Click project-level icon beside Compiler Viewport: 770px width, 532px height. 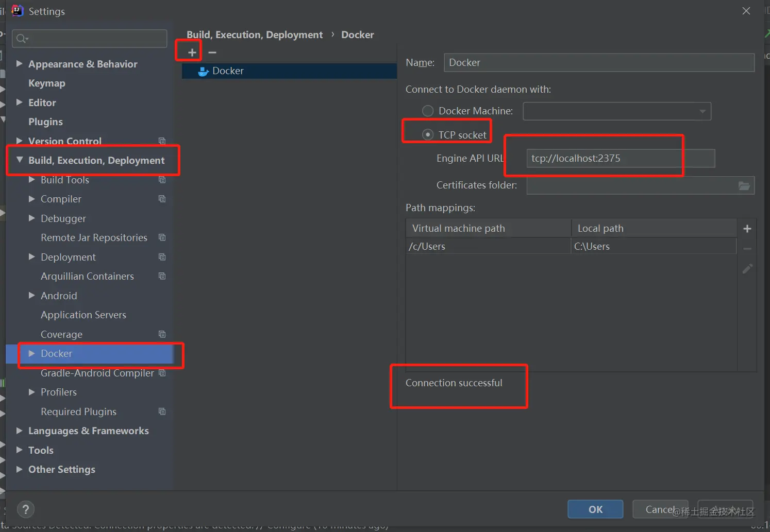click(x=162, y=199)
